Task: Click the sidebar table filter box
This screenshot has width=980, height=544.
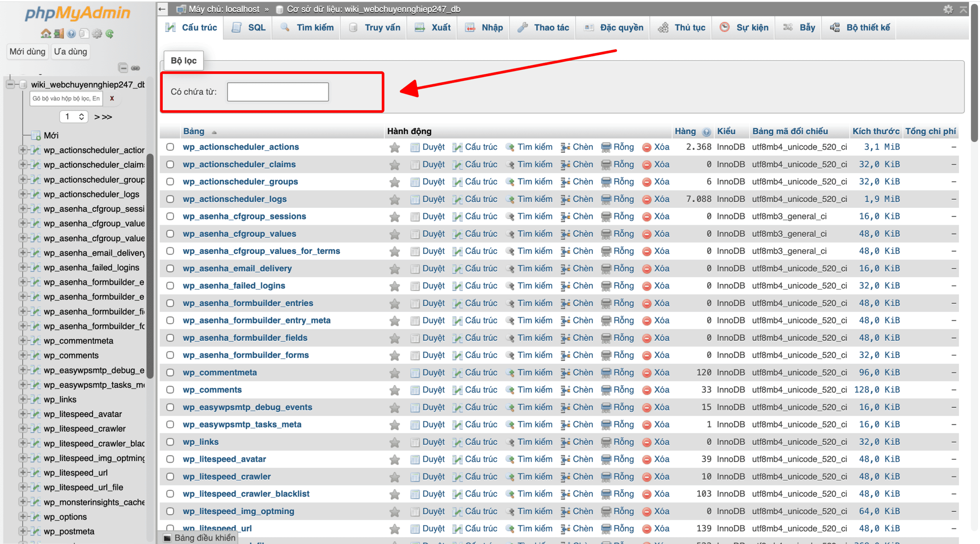Action: click(66, 98)
